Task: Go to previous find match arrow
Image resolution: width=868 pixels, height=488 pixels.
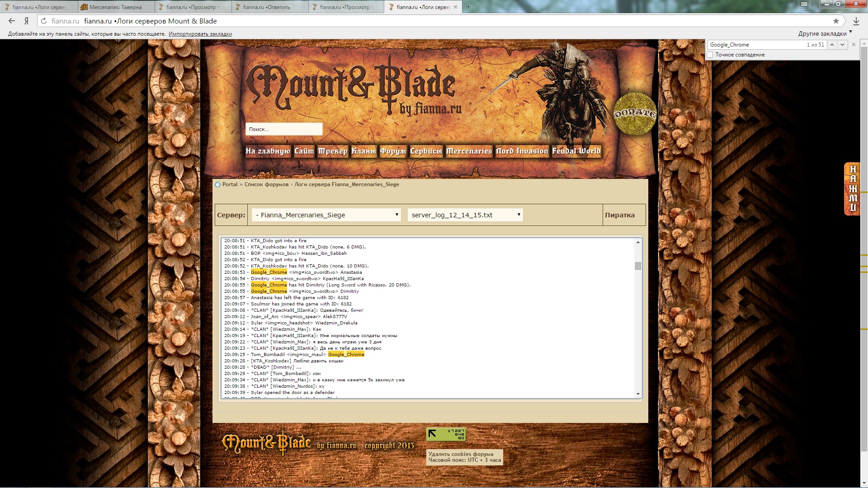Action: point(832,45)
